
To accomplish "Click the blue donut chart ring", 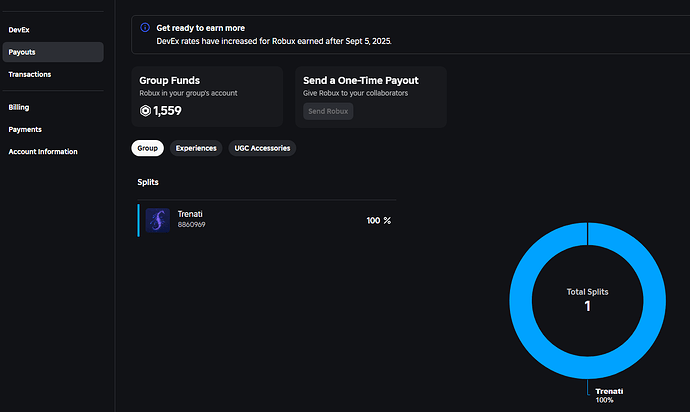I will (520, 300).
